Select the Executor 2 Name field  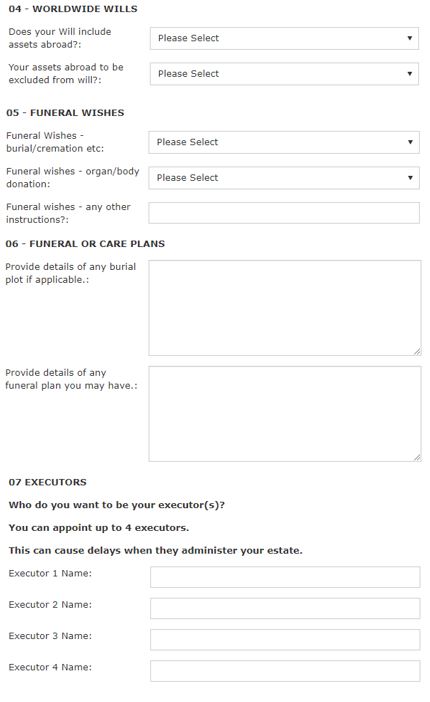tap(285, 608)
